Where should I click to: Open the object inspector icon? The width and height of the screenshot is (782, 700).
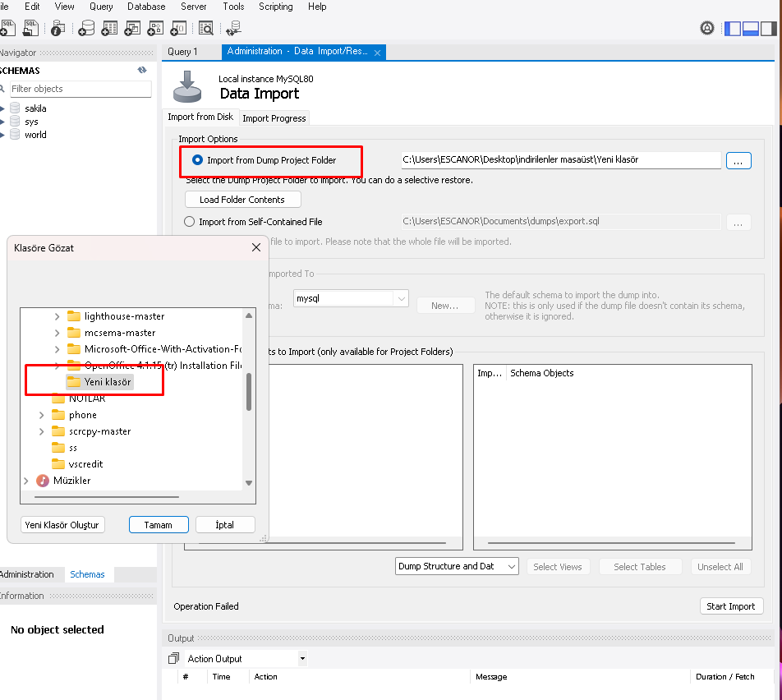[57, 29]
